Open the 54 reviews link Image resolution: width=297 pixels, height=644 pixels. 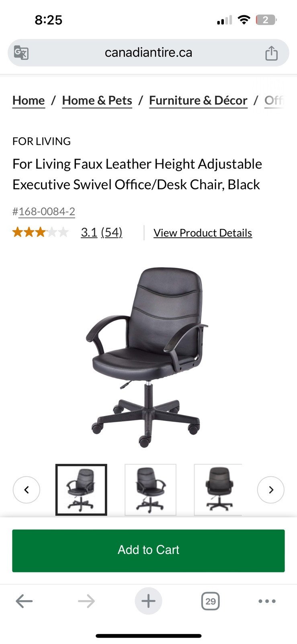(x=111, y=232)
